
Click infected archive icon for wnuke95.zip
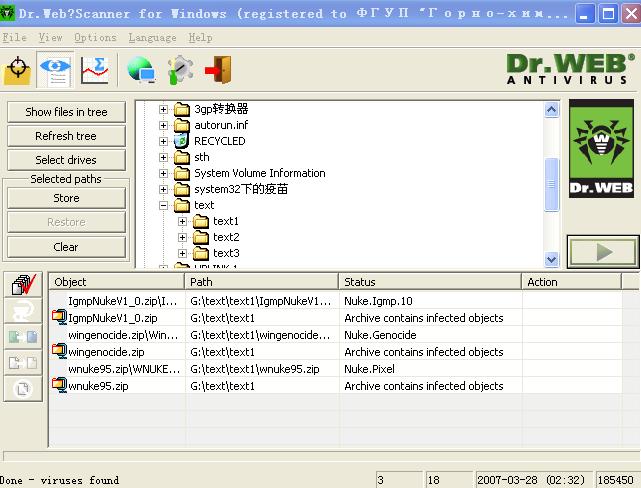60,385
